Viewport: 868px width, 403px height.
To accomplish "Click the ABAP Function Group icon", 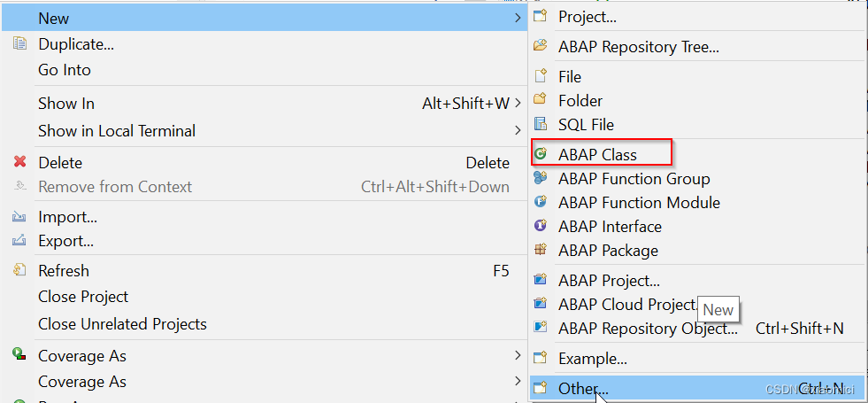I will point(541,178).
